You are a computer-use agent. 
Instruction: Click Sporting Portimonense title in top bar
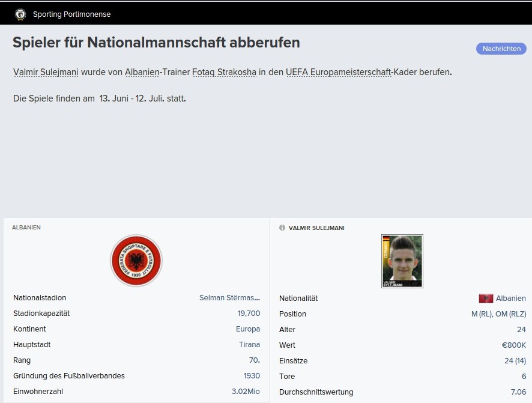71,14
